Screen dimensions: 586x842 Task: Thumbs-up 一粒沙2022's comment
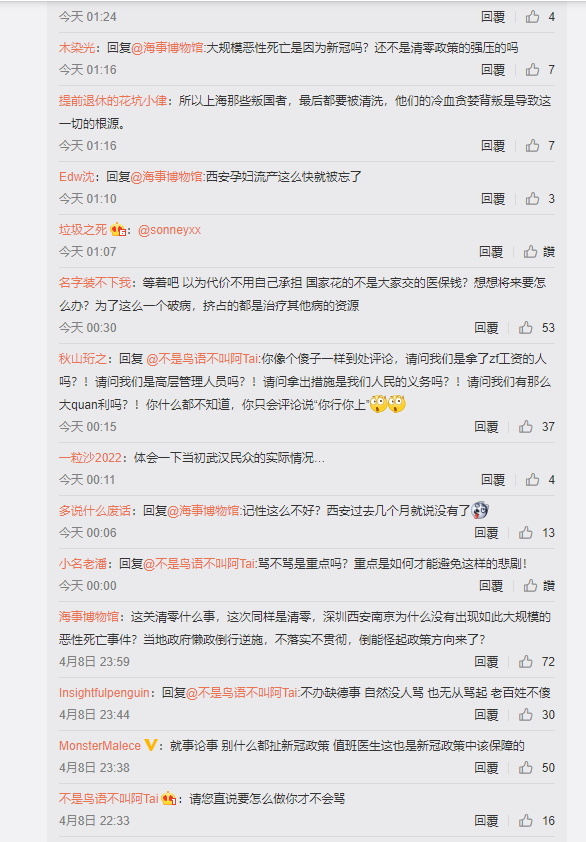[x=532, y=480]
